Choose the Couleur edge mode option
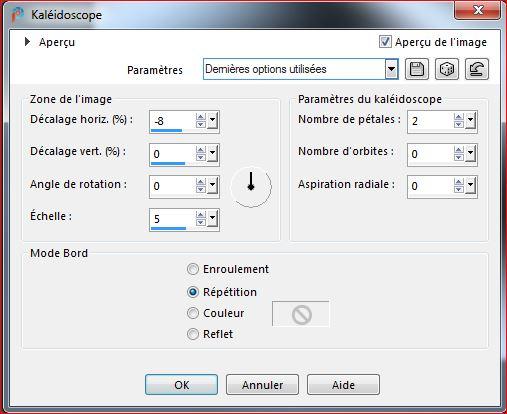This screenshot has width=507, height=414. [193, 313]
